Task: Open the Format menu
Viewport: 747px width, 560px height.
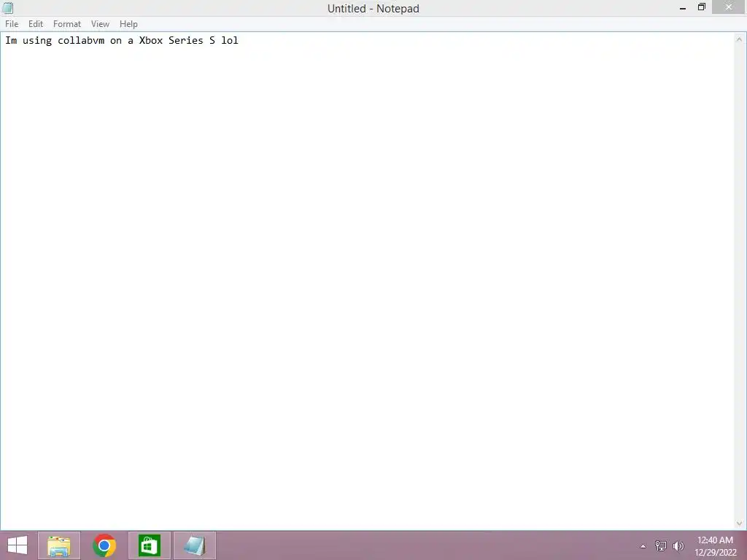Action: point(66,24)
